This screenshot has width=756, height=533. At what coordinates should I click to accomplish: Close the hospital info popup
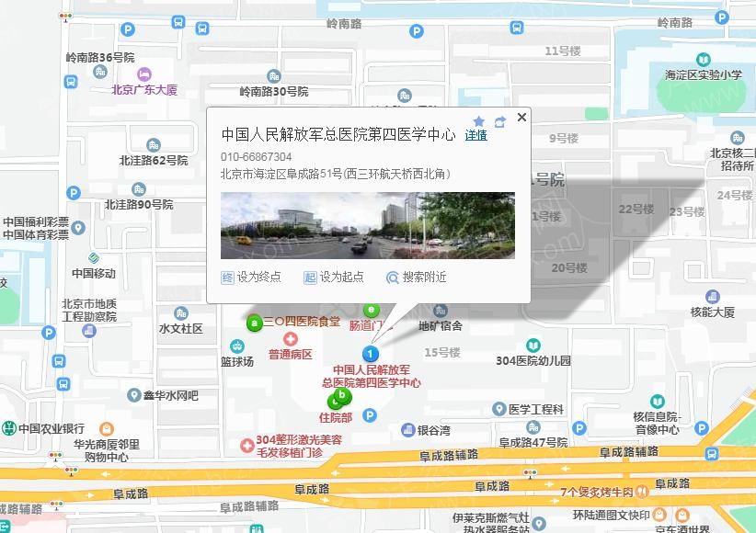click(x=521, y=117)
